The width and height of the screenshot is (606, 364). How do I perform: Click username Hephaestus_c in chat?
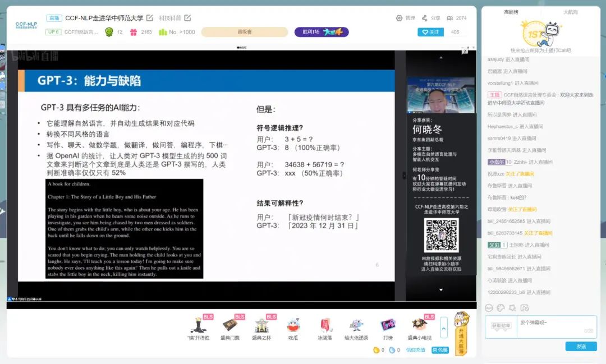click(x=502, y=126)
